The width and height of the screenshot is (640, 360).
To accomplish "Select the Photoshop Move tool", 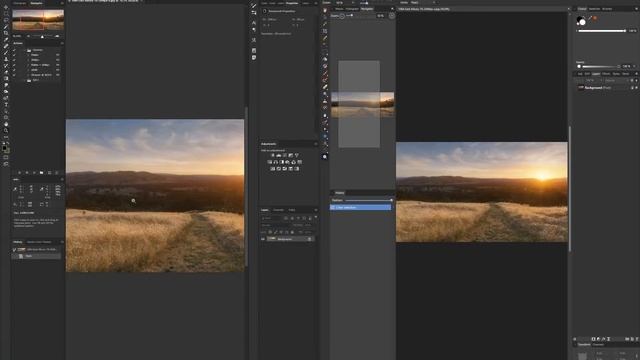I will (6, 7).
